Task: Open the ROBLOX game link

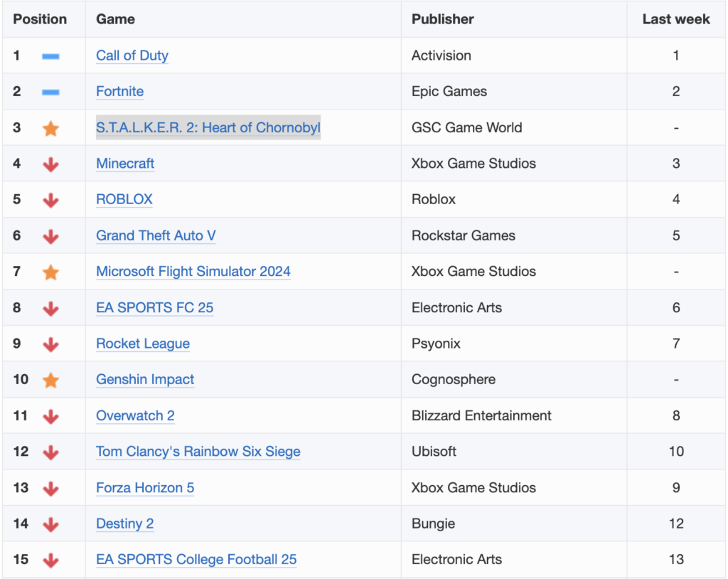Action: tap(124, 199)
